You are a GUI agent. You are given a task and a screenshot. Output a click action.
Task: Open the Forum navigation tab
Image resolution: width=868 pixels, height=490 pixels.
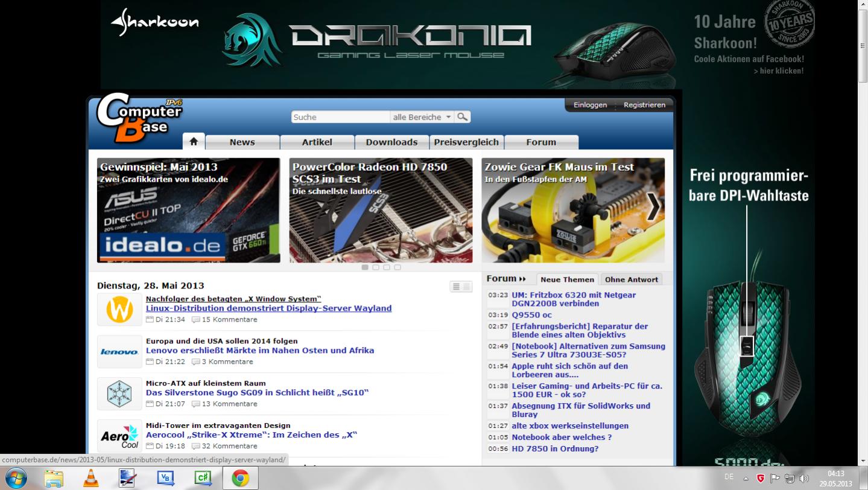coord(541,142)
